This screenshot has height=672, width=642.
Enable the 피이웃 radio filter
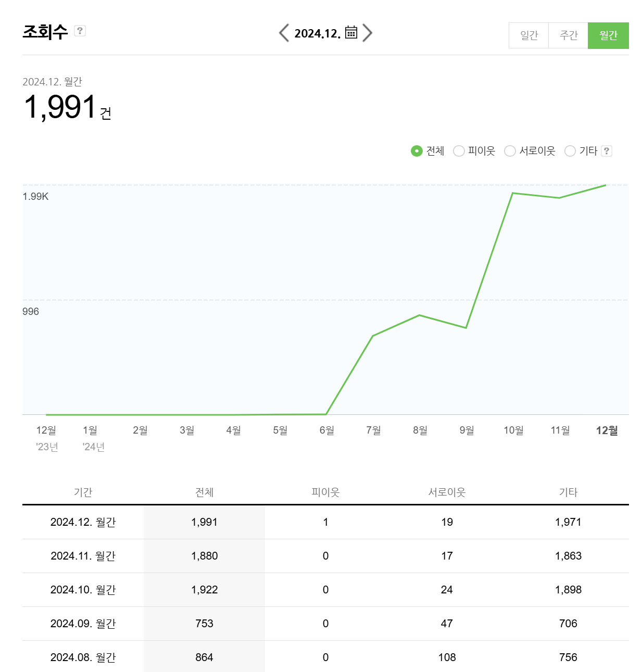[459, 151]
